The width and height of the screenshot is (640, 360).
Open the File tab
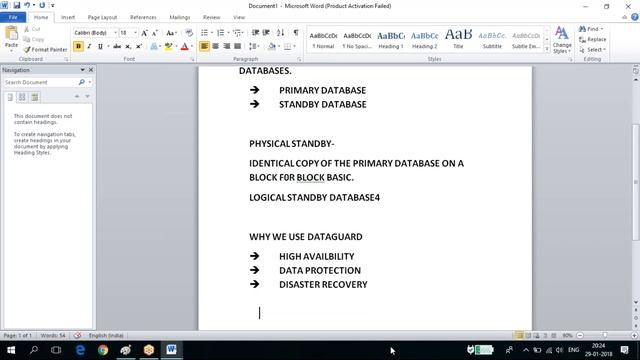click(x=13, y=17)
